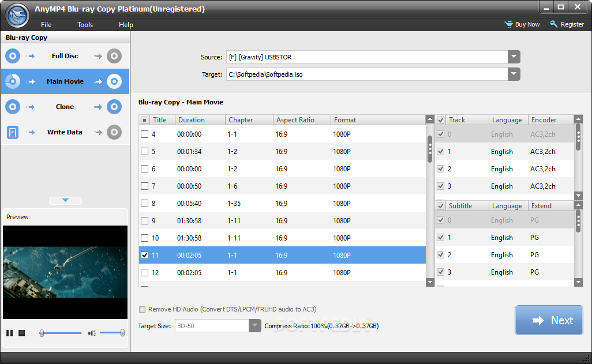This screenshot has height=364, width=592.
Task: Toggle audio track 1 checkbox
Action: [440, 151]
